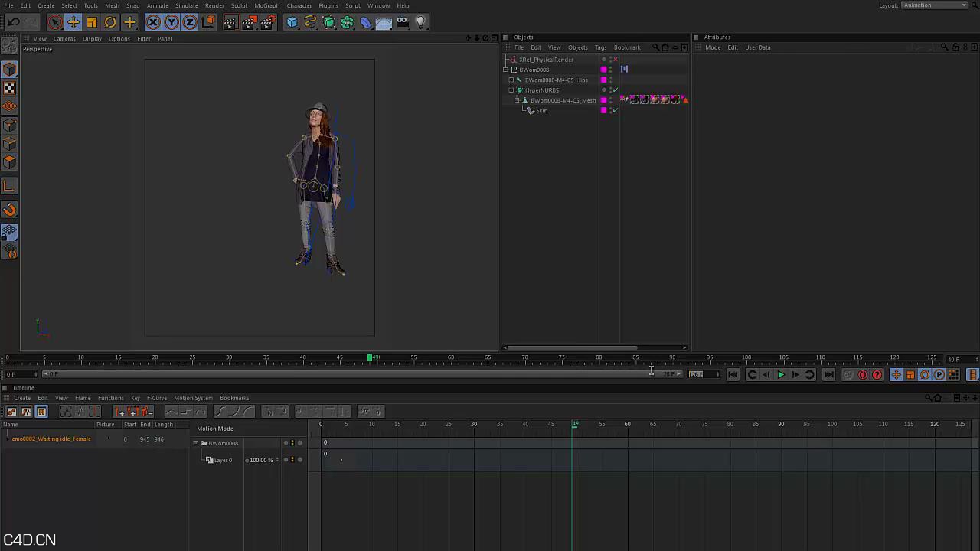Click the Render to Picture Viewer icon
Screen dimensions: 980x551
pos(249,22)
